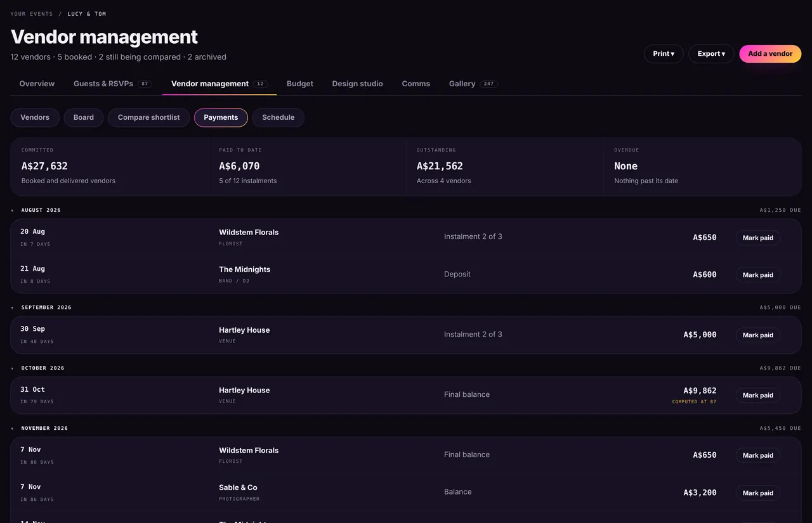Viewport: 812px width, 523px height.
Task: Collapse the October 2026 payment group
Action: [12, 368]
